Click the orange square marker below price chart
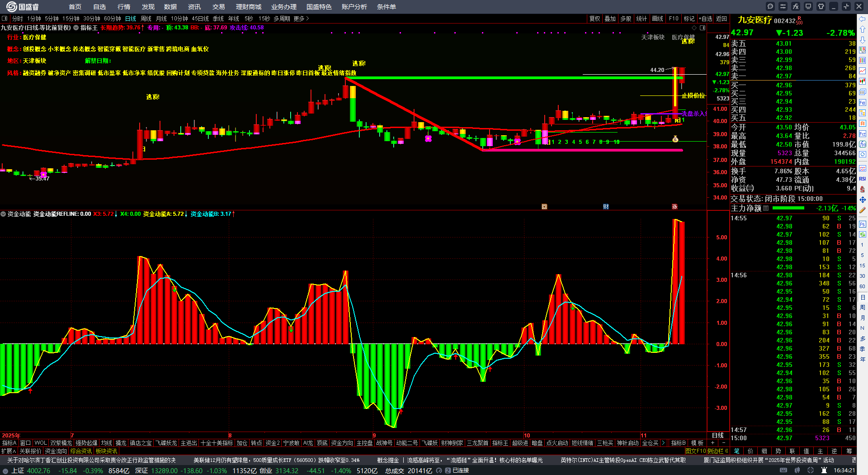 point(544,207)
